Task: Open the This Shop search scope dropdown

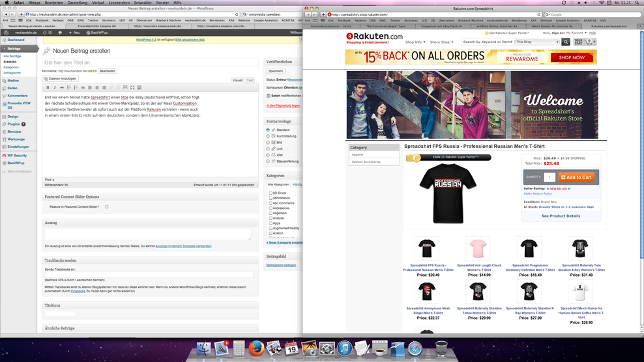Action: tap(537, 42)
